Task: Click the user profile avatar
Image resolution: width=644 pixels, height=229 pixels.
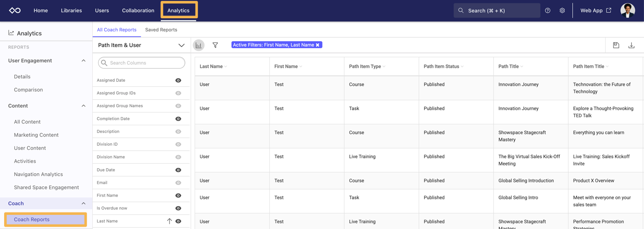Action: (628, 11)
